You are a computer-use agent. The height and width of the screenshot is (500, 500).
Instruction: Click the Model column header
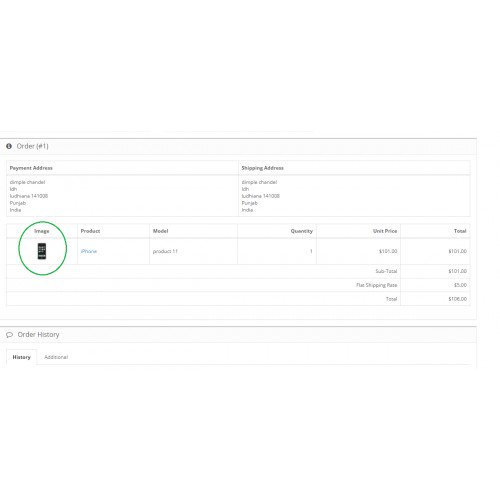click(x=160, y=231)
